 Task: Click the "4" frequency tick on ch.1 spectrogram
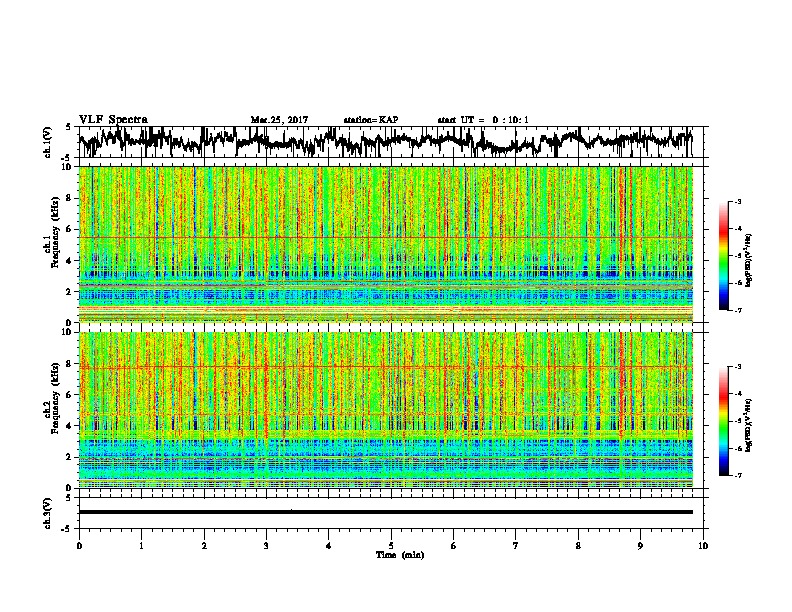pyautogui.click(x=71, y=261)
